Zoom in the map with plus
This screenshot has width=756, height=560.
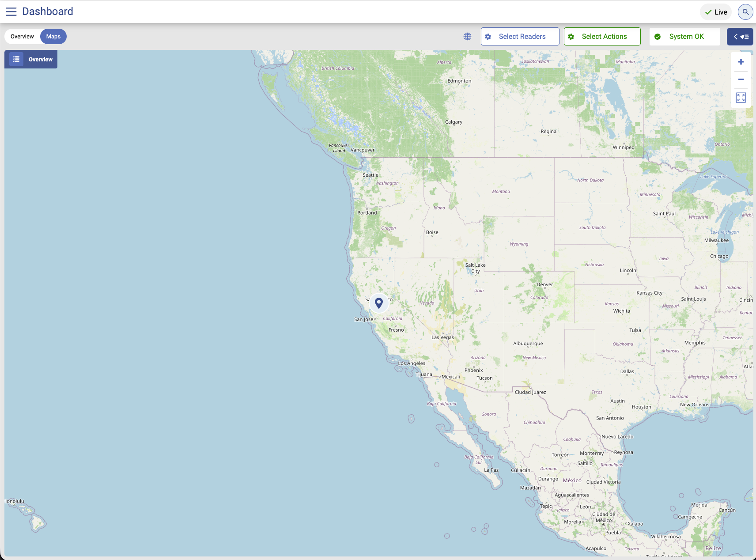(741, 62)
